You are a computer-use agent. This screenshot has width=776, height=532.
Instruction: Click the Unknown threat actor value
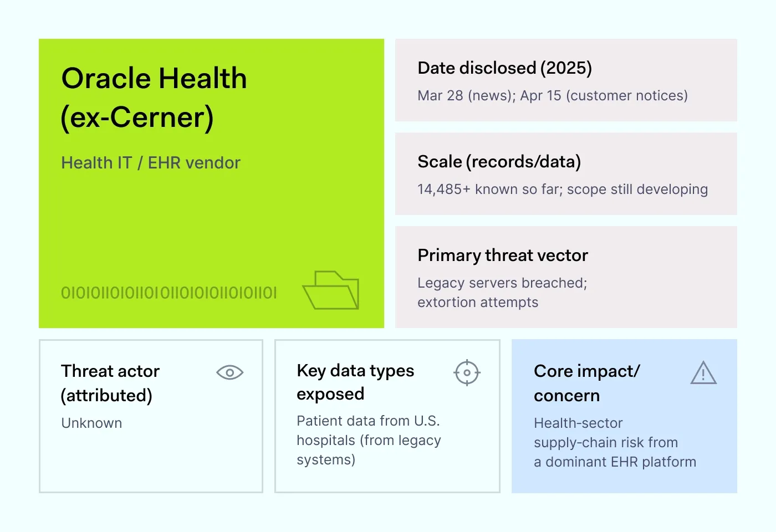[91, 423]
